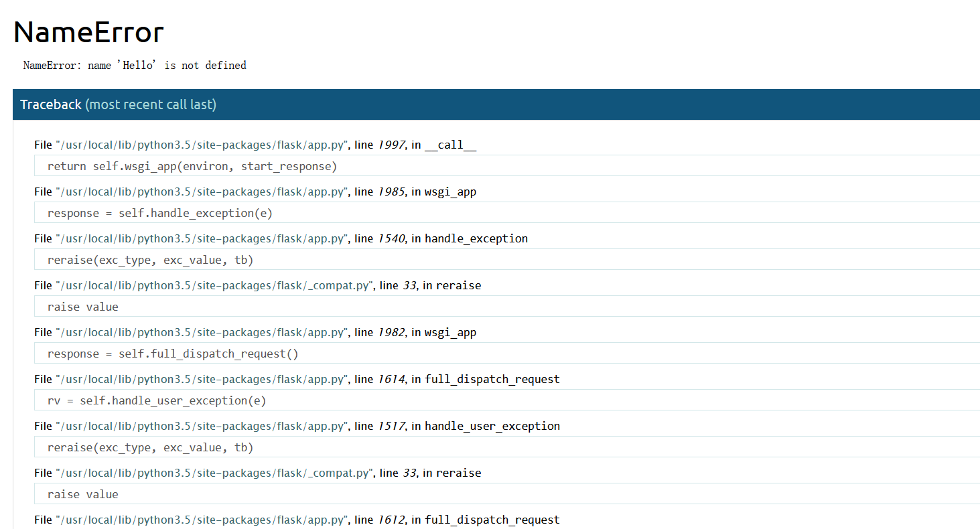Open frame app.py line 1614 in full_dispatch_request
The width and height of the screenshot is (980, 529).
point(297,379)
